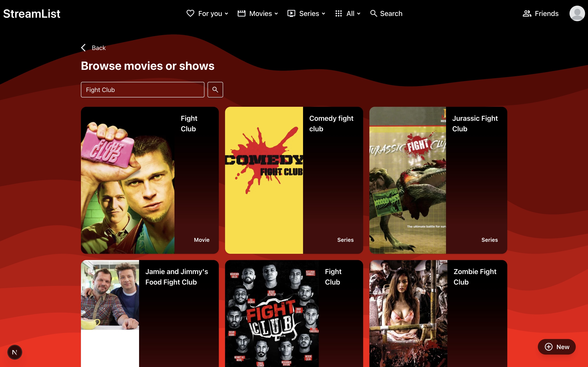Open the Comedy fight club series card

click(x=294, y=180)
